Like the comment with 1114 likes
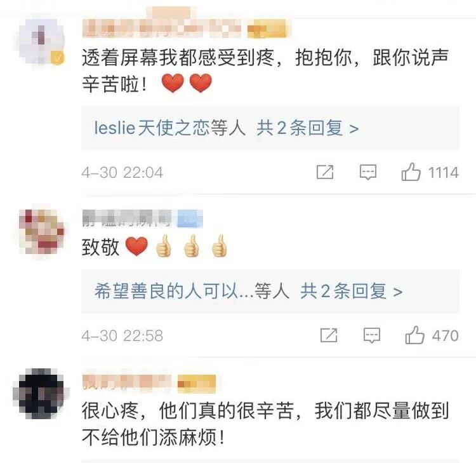This screenshot has width=476, height=463. point(411,172)
